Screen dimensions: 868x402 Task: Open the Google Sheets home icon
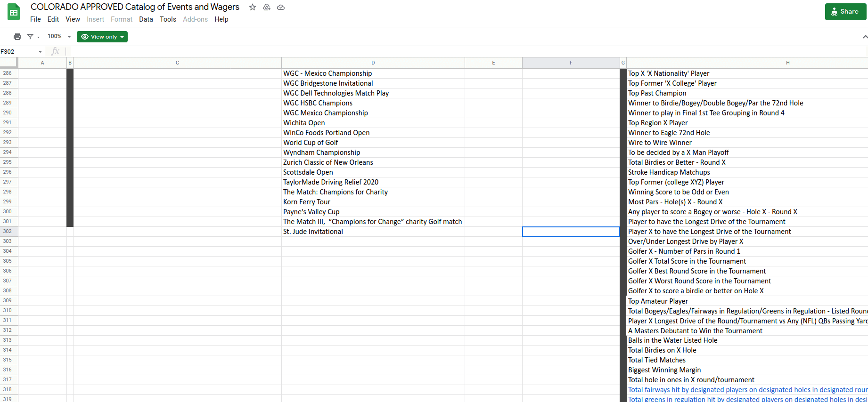click(x=14, y=13)
